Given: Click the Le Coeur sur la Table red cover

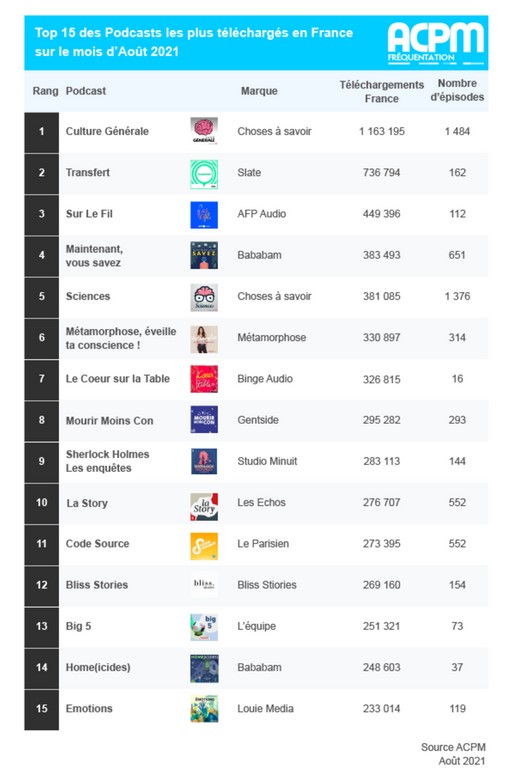Looking at the screenshot, I should (204, 379).
